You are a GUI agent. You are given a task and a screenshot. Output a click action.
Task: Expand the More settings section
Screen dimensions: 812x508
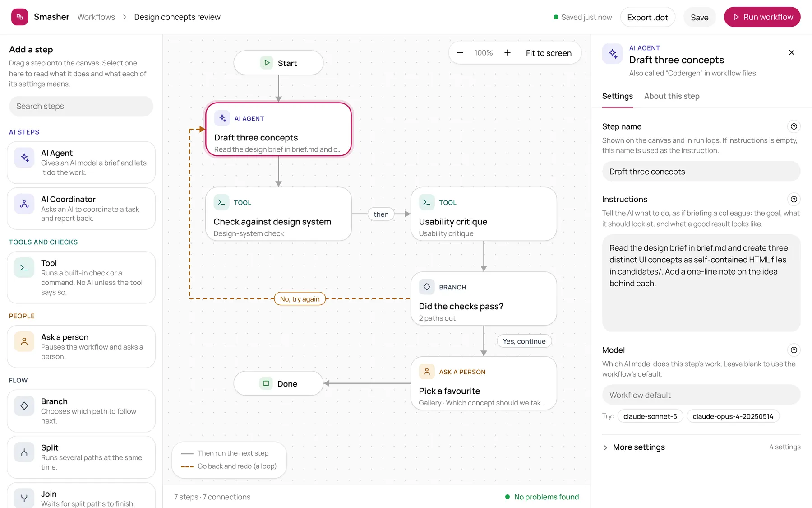point(701,447)
